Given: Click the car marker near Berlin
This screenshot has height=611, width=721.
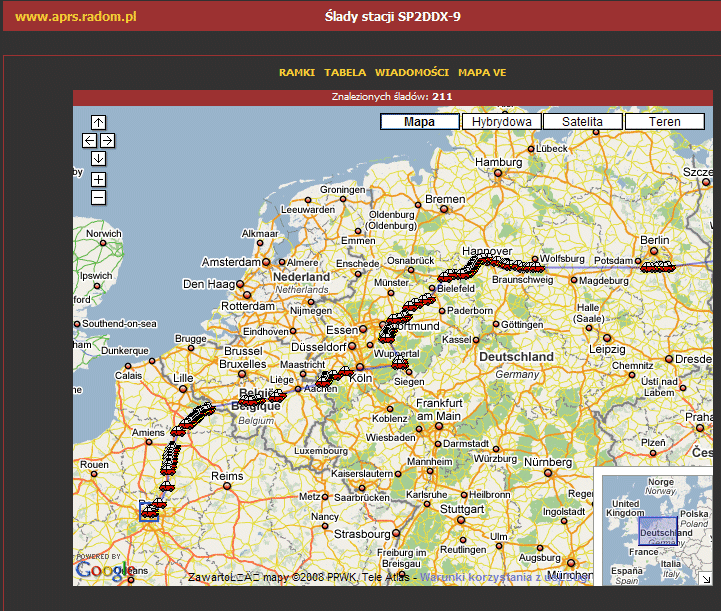Looking at the screenshot, I should [658, 267].
